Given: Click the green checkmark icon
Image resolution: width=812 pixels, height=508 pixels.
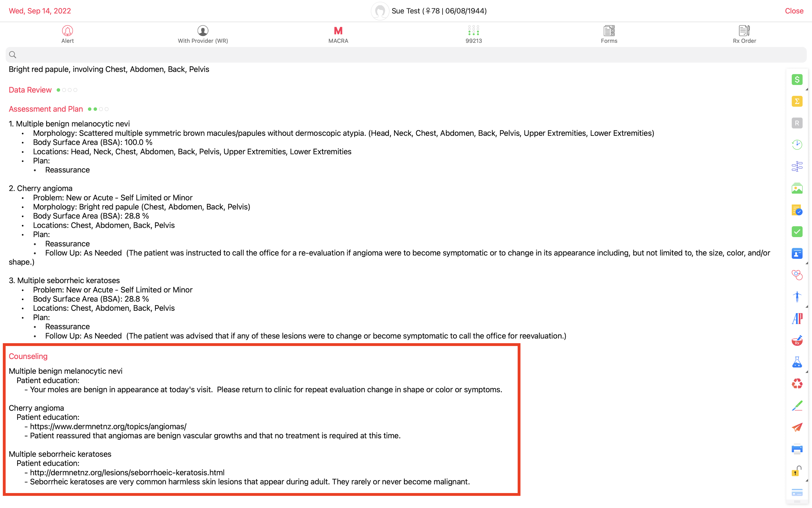Looking at the screenshot, I should pyautogui.click(x=797, y=231).
